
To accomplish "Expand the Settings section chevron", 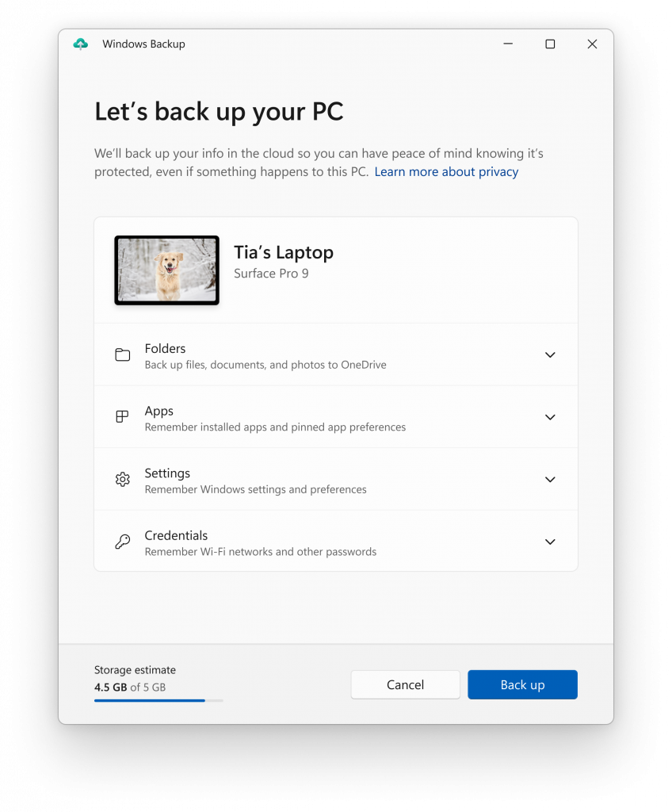I will point(550,480).
